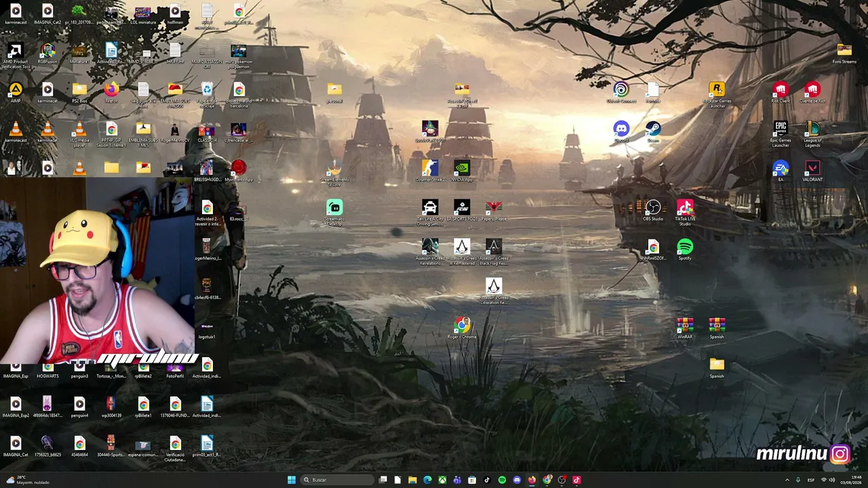Select the hoffman media file icon

pyautogui.click(x=175, y=14)
